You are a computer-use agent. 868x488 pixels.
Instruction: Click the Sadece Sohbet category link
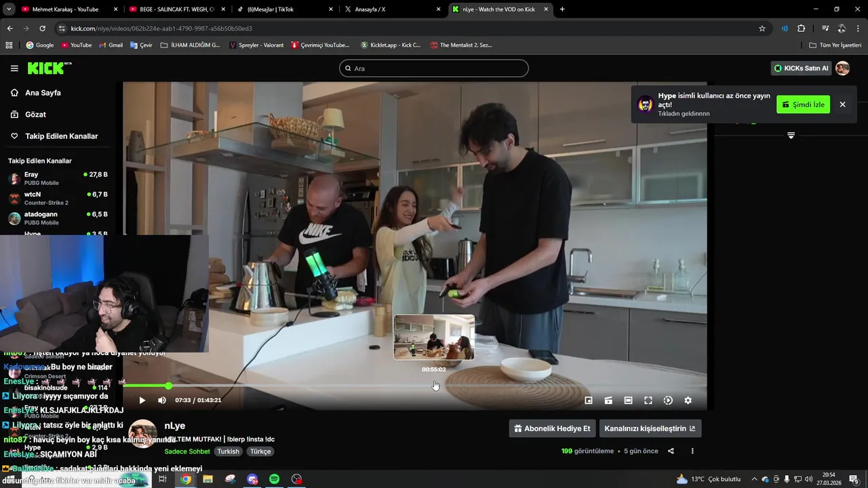coord(187,451)
